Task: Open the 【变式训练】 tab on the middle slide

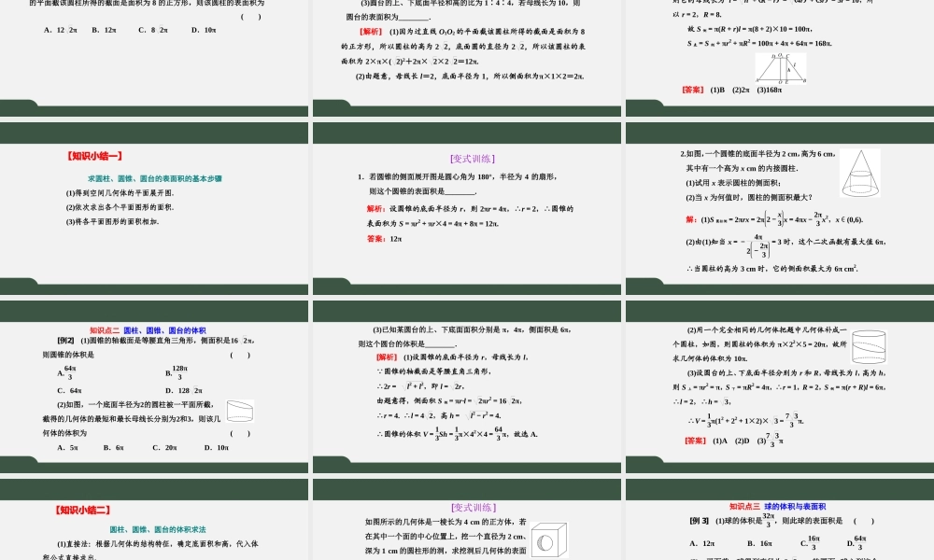Action: click(x=484, y=159)
